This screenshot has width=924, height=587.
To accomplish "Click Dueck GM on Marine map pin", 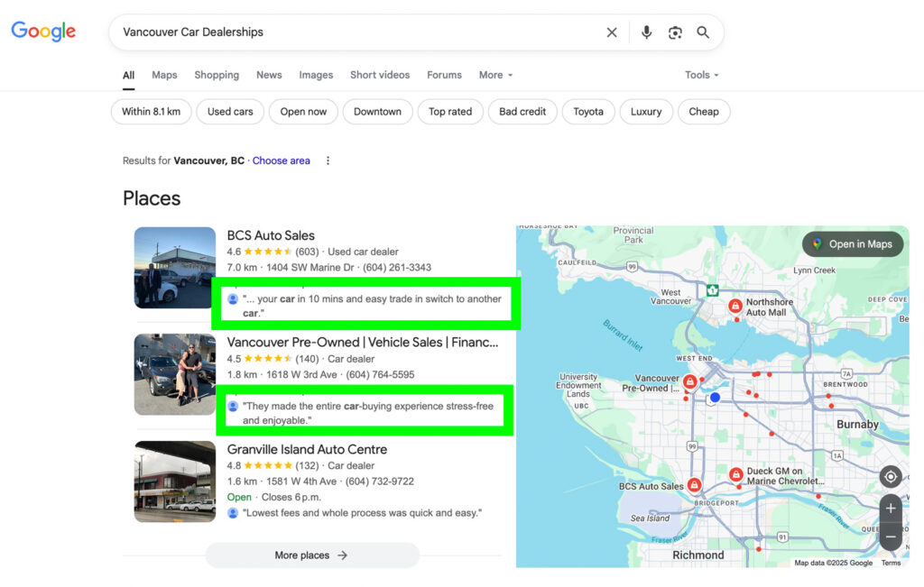I will pyautogui.click(x=735, y=474).
